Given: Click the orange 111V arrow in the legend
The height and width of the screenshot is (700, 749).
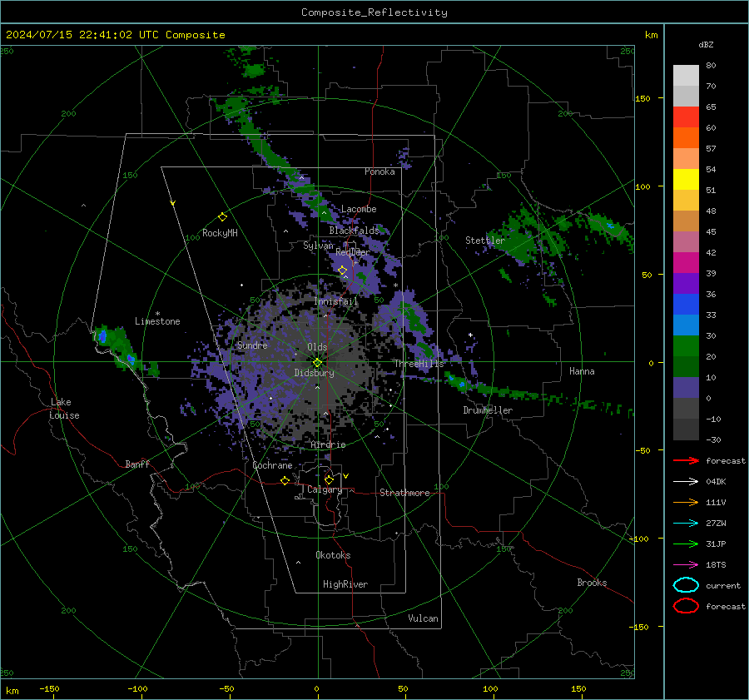Looking at the screenshot, I should click(x=686, y=502).
